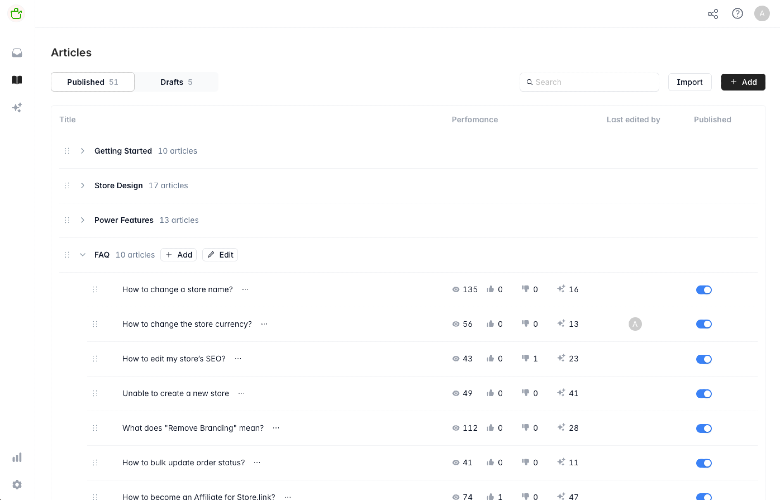
Task: Open the user avatar menu
Action: pos(762,13)
